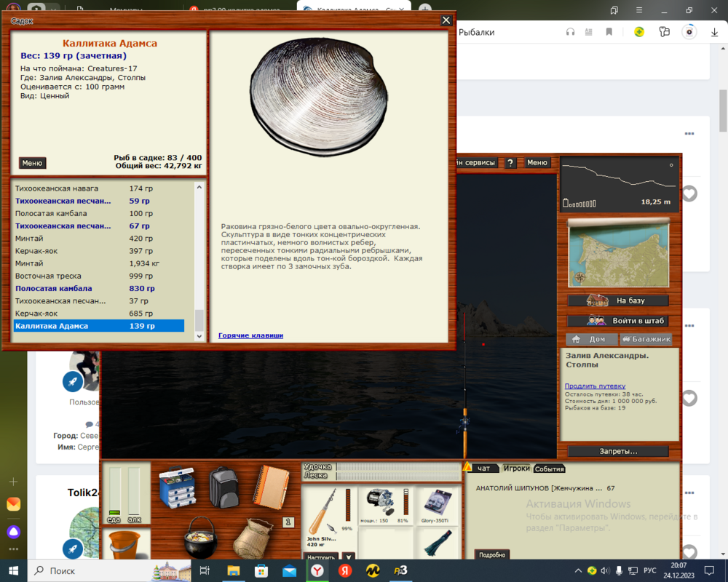Click the fish list scrollbar up arrow
728x582 pixels.
click(197, 185)
